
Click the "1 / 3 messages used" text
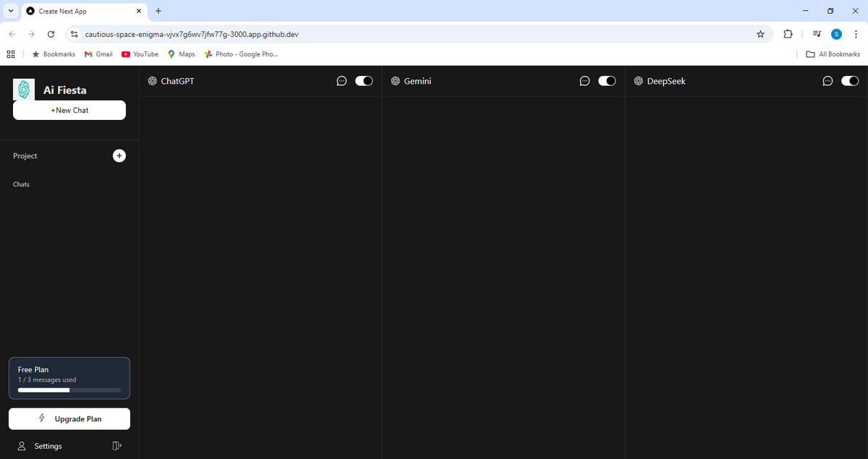(x=47, y=379)
